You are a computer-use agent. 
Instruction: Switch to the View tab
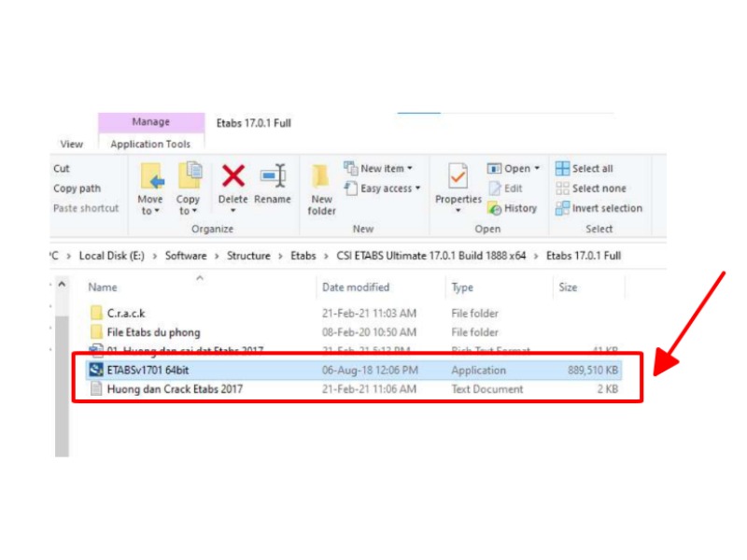tap(71, 144)
